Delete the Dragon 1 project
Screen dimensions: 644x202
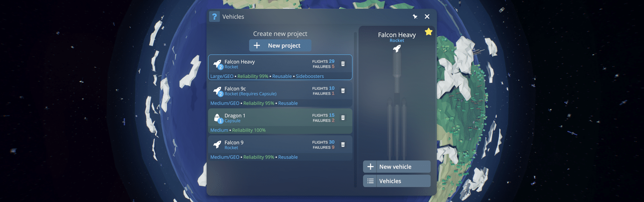click(343, 117)
